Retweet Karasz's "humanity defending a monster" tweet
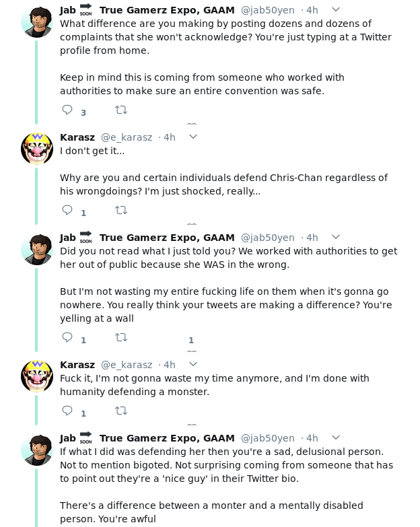420x527 pixels. 121,411
